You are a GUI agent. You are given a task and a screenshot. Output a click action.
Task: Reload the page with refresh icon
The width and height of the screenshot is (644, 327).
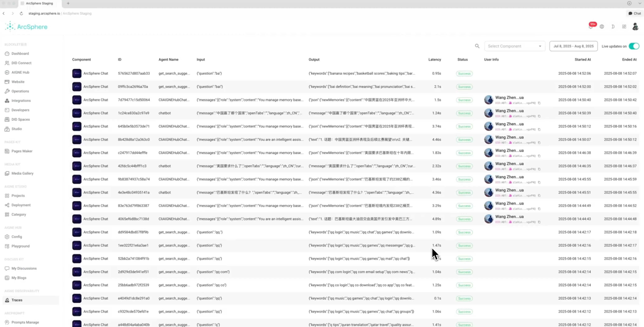click(x=21, y=13)
